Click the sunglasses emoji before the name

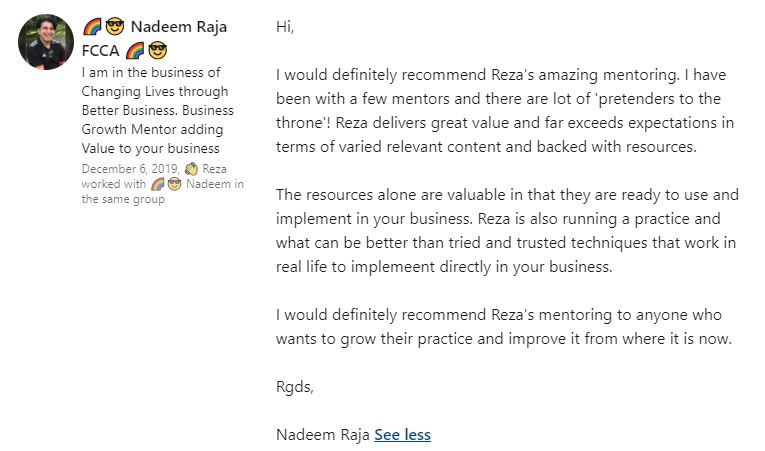116,27
